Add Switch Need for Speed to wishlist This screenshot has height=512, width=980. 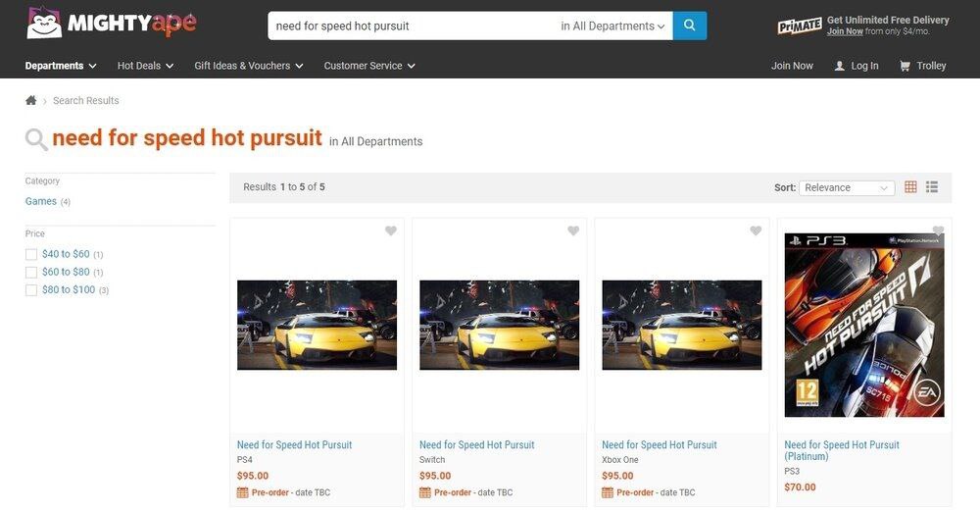(x=573, y=230)
